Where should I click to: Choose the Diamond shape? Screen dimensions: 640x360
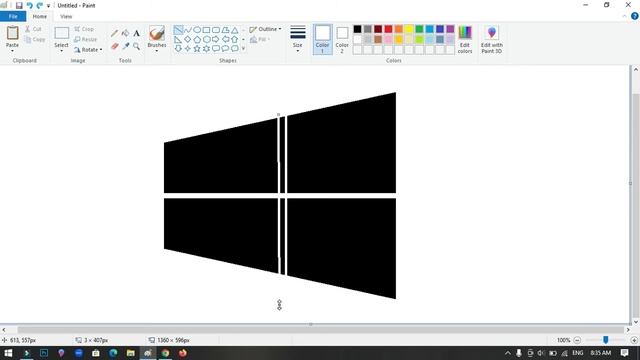(x=188, y=39)
